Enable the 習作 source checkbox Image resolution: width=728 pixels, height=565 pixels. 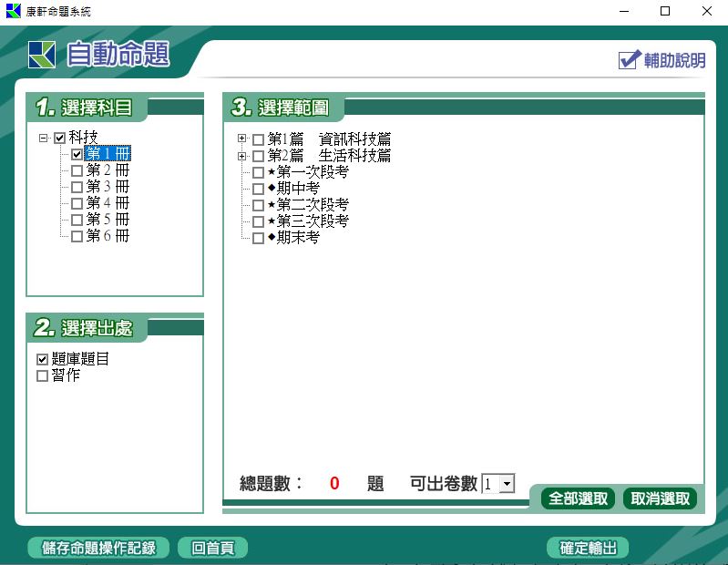click(x=42, y=375)
